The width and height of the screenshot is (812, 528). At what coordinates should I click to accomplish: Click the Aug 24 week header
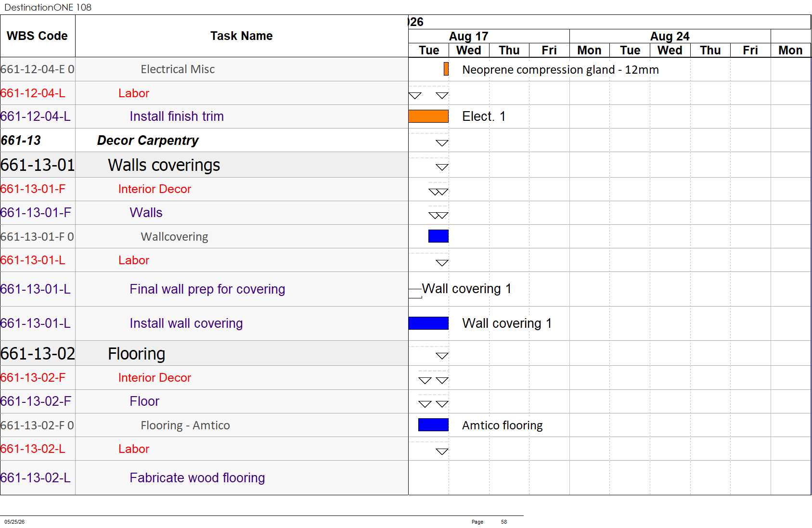(670, 37)
